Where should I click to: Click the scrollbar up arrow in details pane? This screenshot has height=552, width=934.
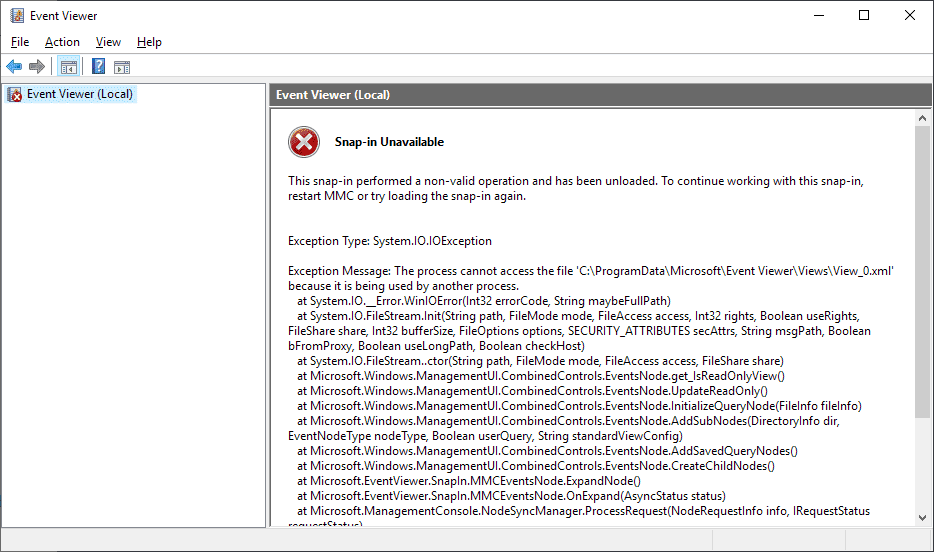click(923, 118)
